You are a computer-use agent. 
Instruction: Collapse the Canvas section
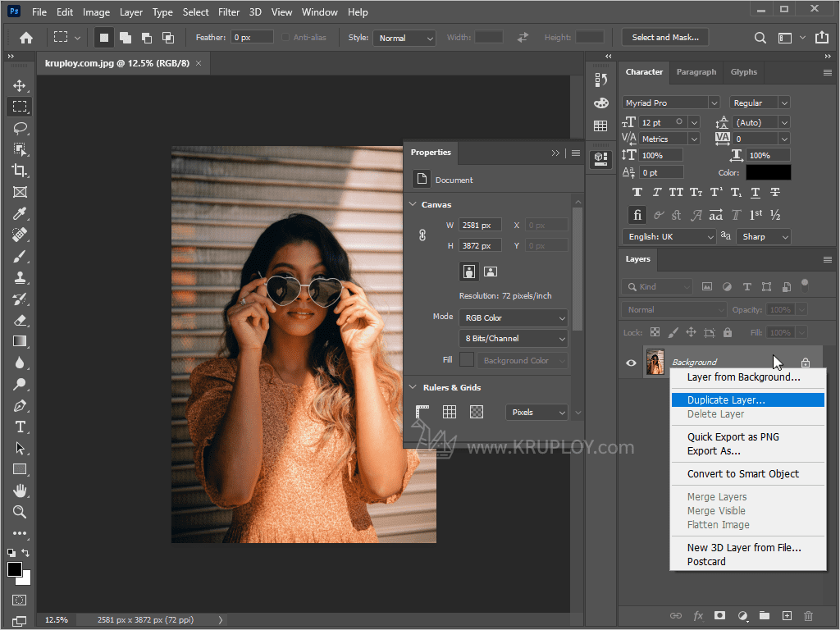pos(413,204)
